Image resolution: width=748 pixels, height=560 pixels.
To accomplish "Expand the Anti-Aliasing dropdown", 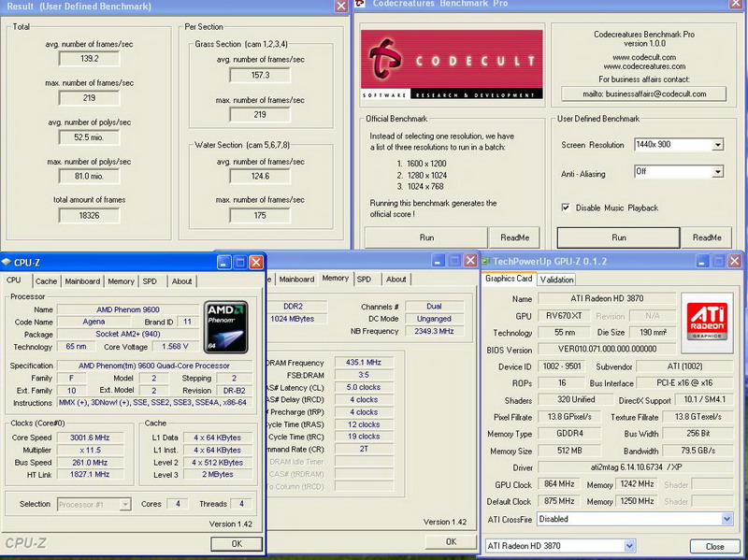I will (717, 172).
